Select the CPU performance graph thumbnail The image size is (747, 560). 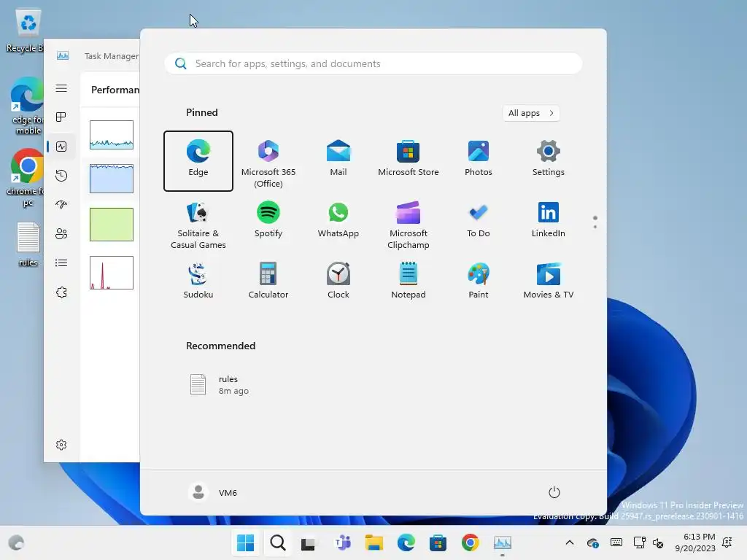coord(112,135)
